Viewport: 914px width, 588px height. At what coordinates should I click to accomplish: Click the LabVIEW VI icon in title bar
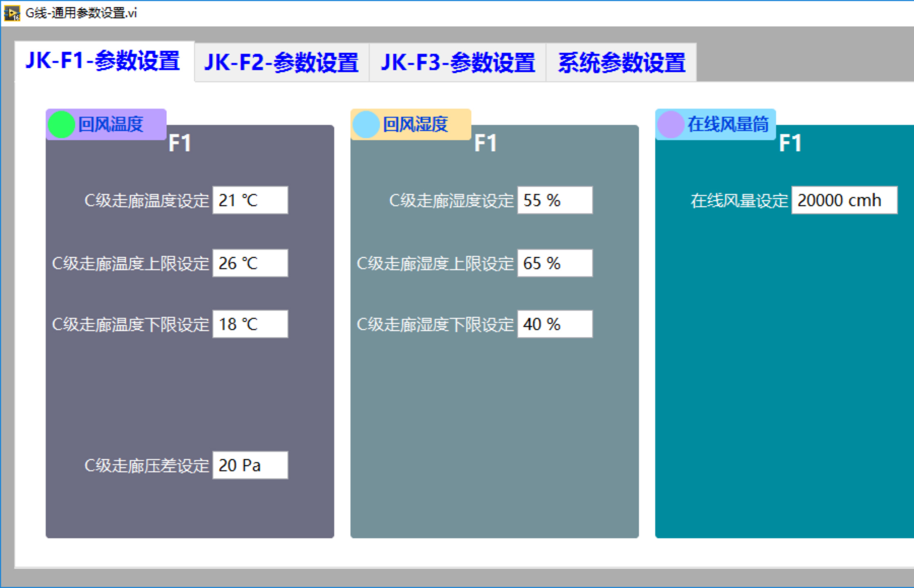tap(12, 13)
